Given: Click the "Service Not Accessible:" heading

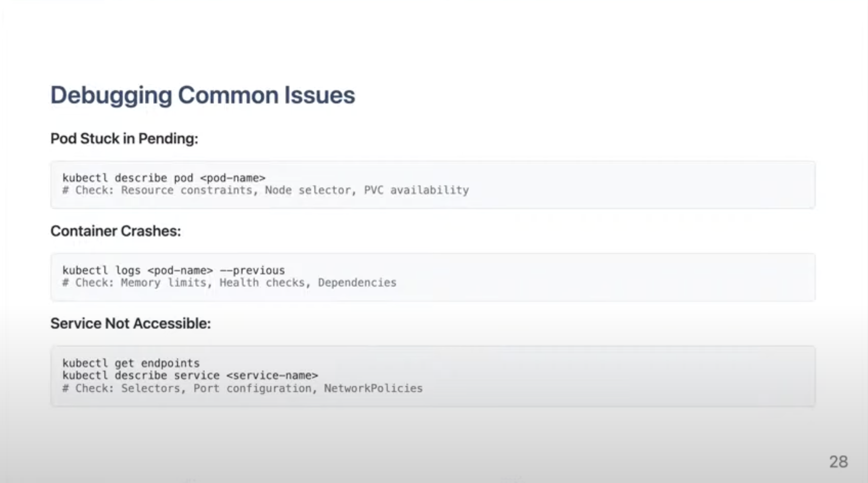Looking at the screenshot, I should [130, 323].
